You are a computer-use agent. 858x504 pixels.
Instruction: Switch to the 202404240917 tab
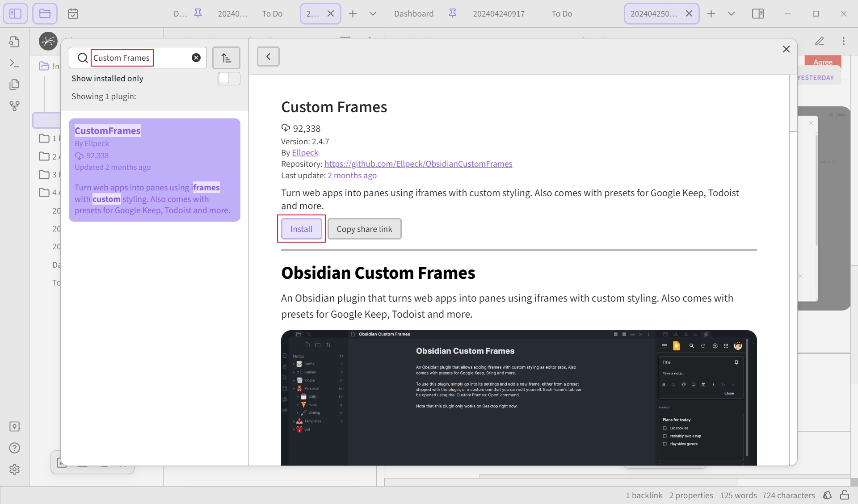(x=499, y=14)
